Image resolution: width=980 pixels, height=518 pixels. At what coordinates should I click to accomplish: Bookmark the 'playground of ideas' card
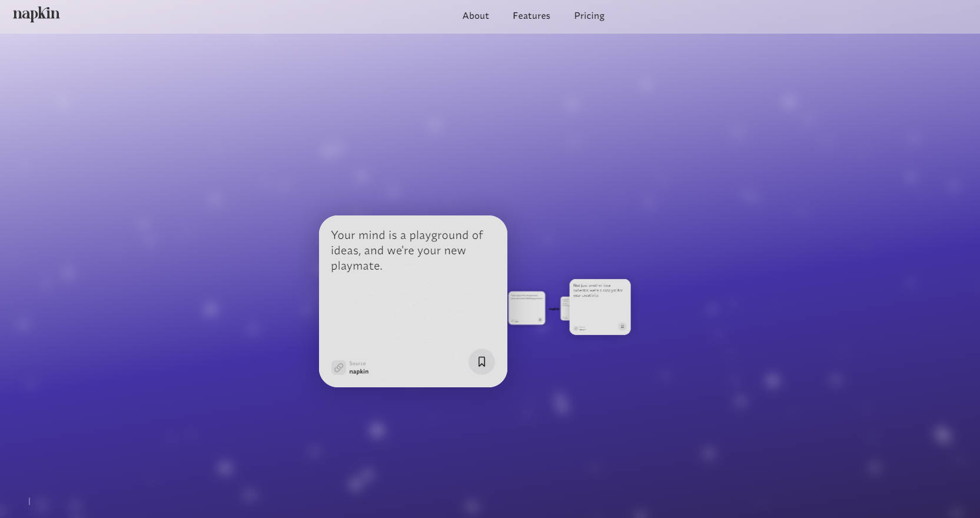[481, 361]
